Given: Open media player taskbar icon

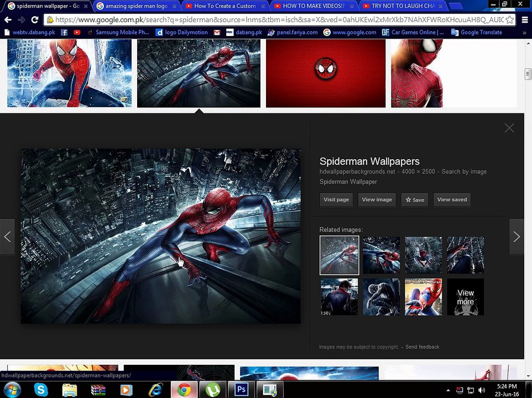Looking at the screenshot, I should click(126, 390).
